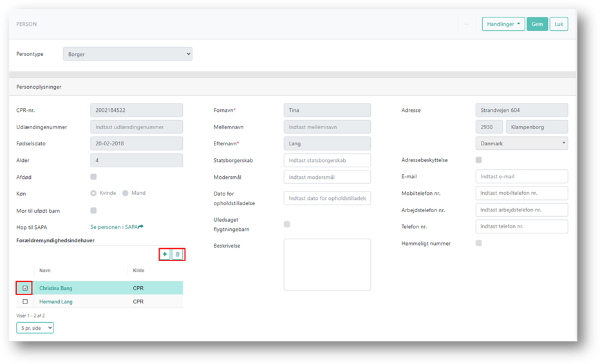Select the Kvinde radio button
The height and width of the screenshot is (364, 600).
[x=93, y=193]
